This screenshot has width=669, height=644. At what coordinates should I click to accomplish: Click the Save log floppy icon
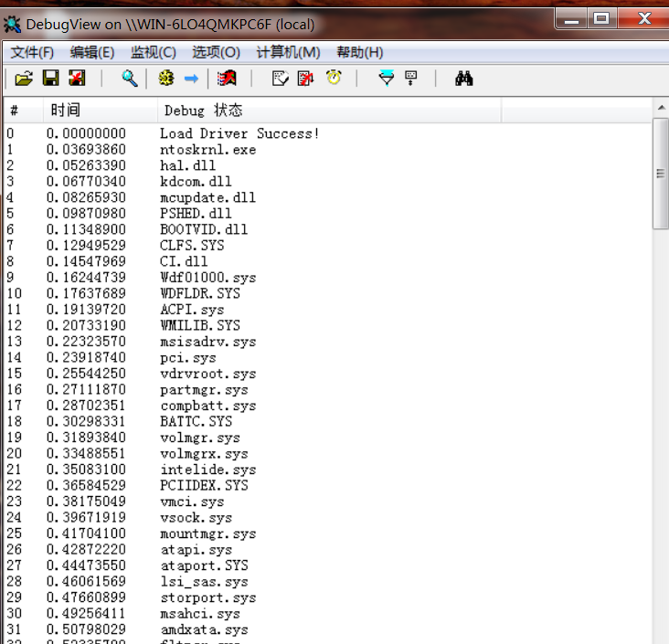51,79
